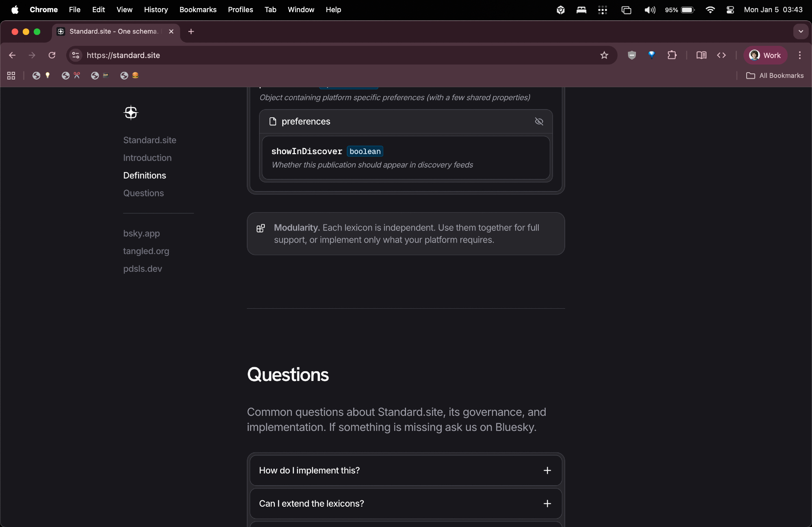Open the tangled.org sidebar link
Image resolution: width=812 pixels, height=527 pixels.
click(x=146, y=251)
